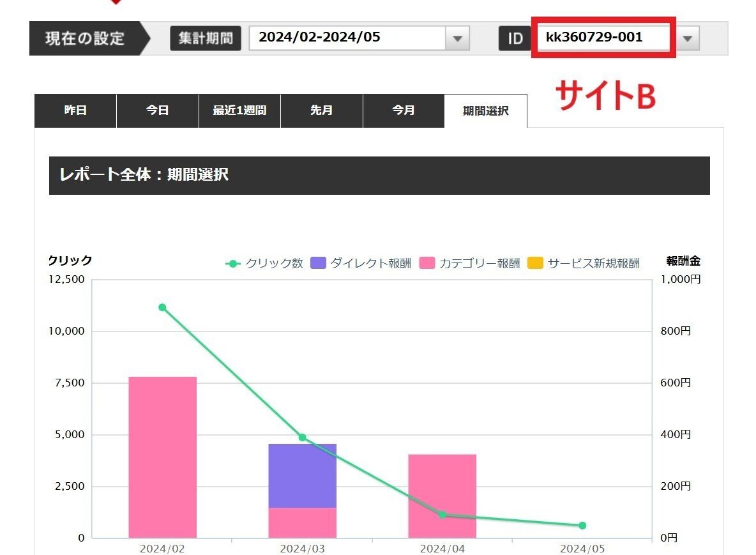
Task: Click the 2024/04 click-count data point
Action: 442,515
